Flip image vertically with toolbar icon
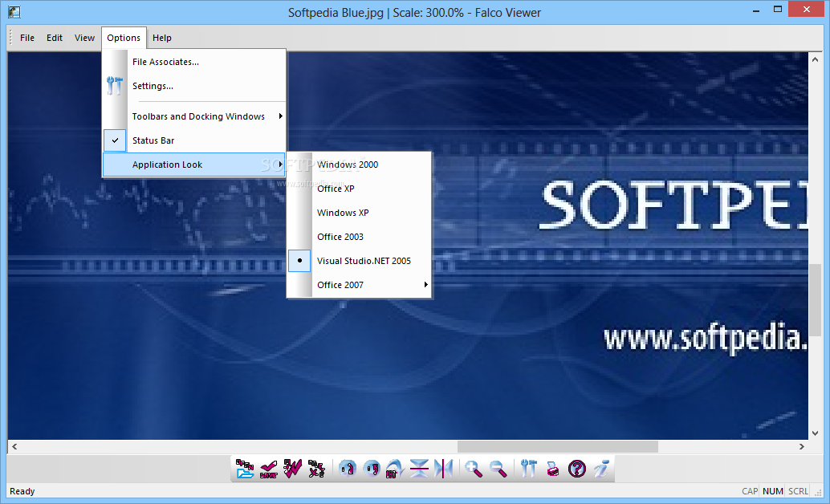The height and width of the screenshot is (504, 830). [x=419, y=469]
